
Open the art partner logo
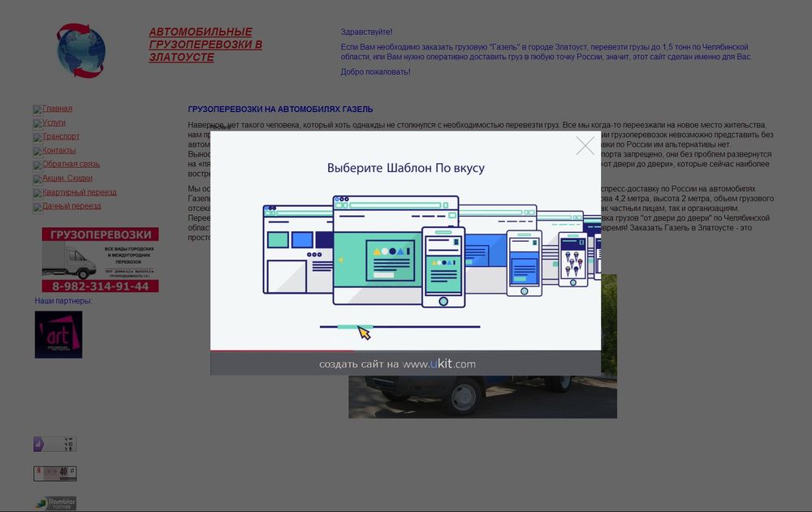[58, 334]
